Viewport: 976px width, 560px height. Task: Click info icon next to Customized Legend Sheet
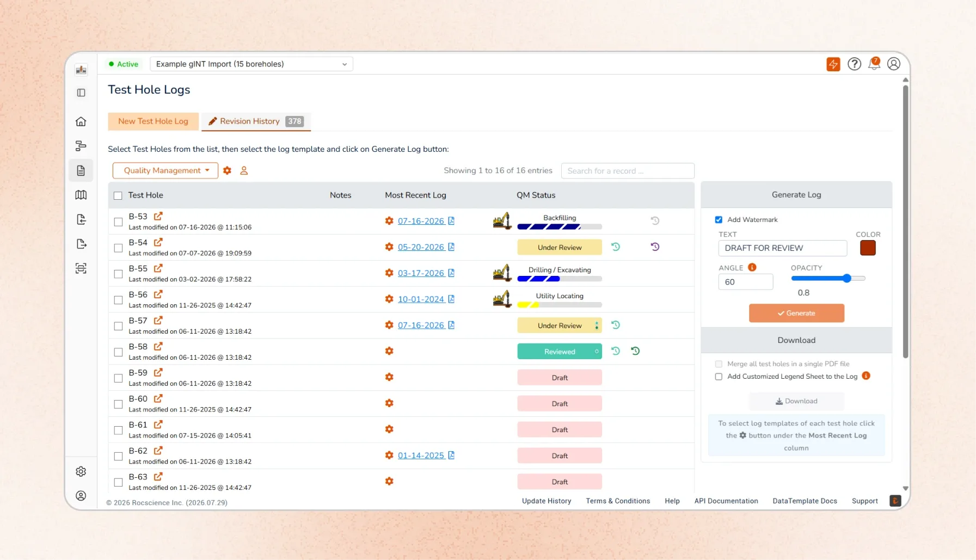coord(866,376)
